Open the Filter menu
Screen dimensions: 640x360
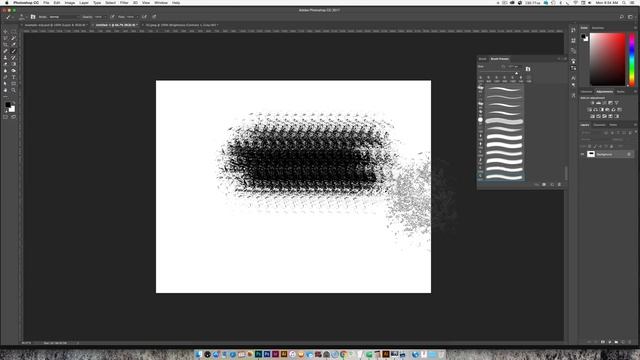(x=124, y=3)
